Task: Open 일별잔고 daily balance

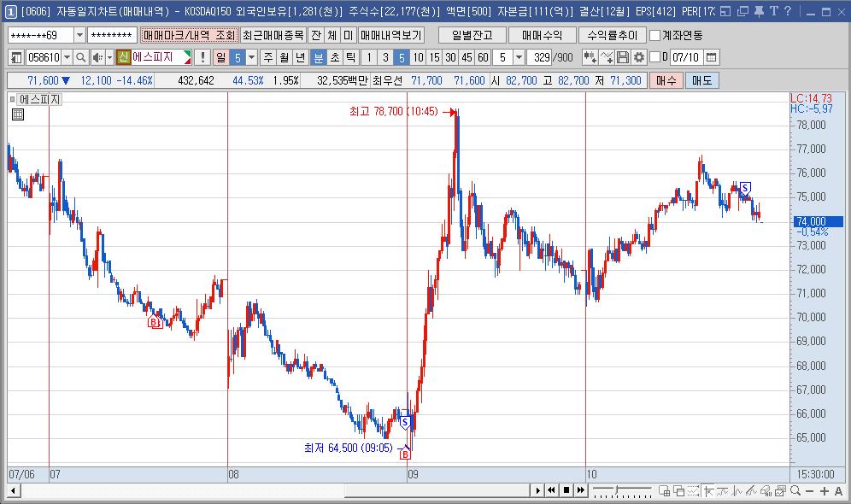Action: pyautogui.click(x=472, y=35)
